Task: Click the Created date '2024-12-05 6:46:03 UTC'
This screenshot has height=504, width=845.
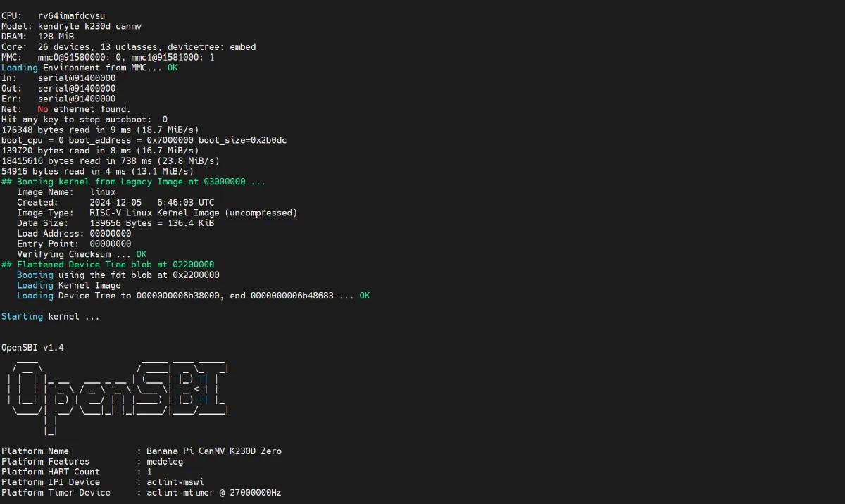Action: coord(152,202)
